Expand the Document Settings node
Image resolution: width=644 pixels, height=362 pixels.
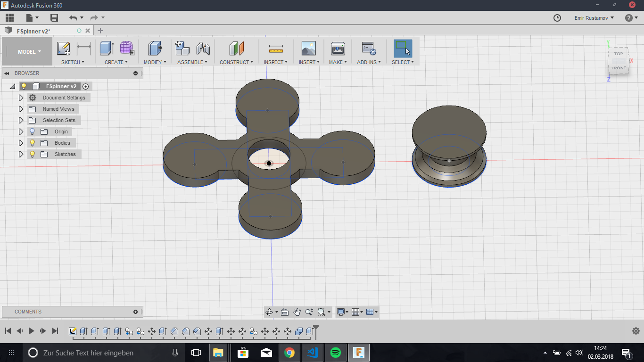(21, 98)
